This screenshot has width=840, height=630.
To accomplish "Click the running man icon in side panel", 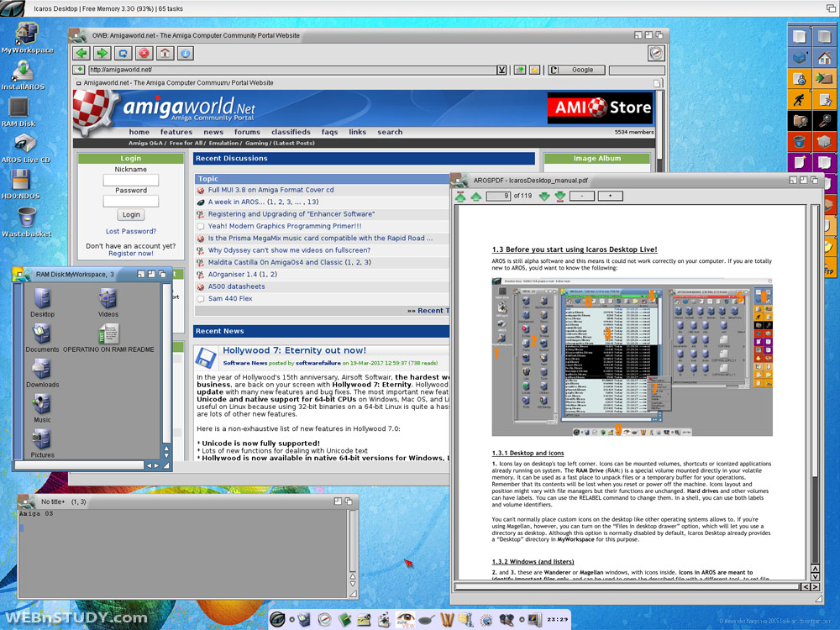I will [800, 99].
